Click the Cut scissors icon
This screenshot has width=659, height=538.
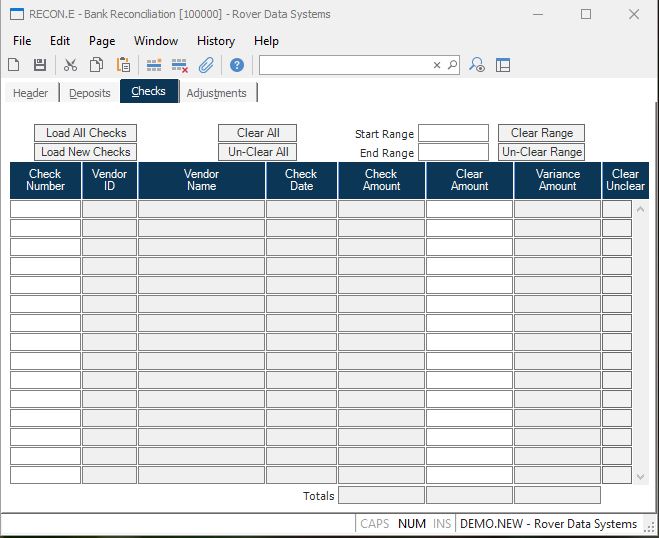click(x=70, y=65)
